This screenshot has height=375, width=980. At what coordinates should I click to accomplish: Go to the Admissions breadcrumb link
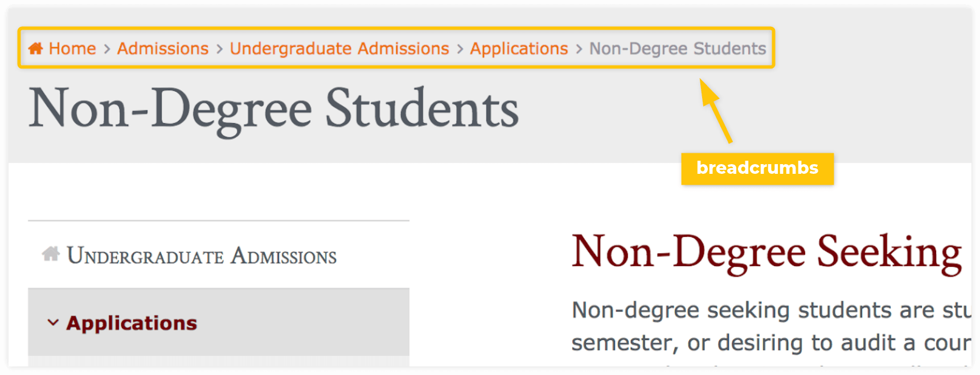[x=163, y=48]
